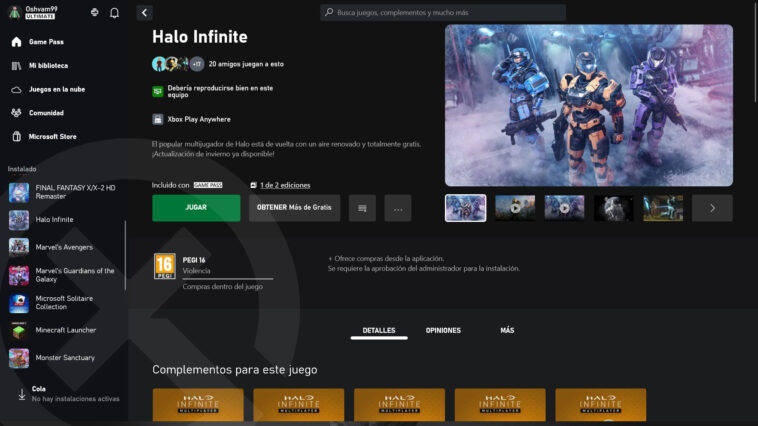This screenshot has width=758, height=426.
Task: Open the Comunidad people icon
Action: [16, 113]
